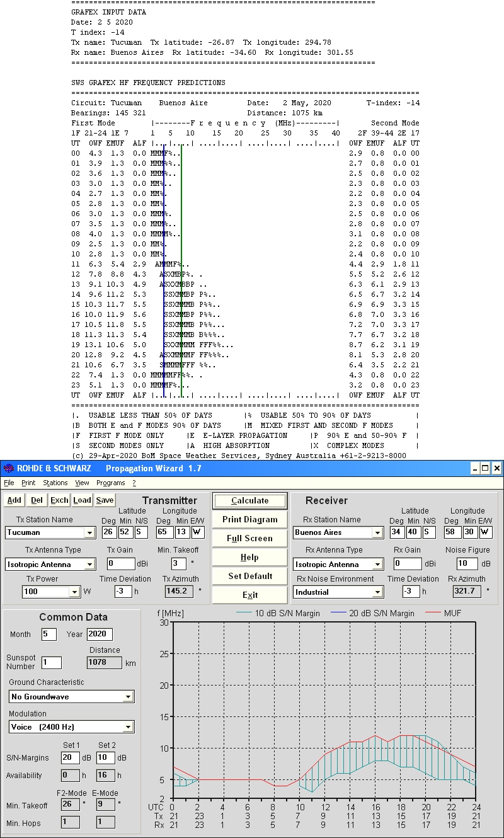Expand the Tx Station Name dropdown showing Tucuman

pyautogui.click(x=90, y=533)
